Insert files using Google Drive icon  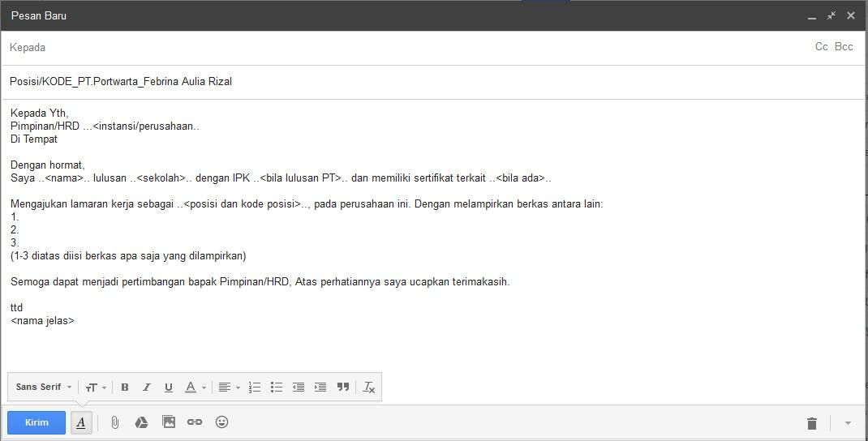point(142,422)
